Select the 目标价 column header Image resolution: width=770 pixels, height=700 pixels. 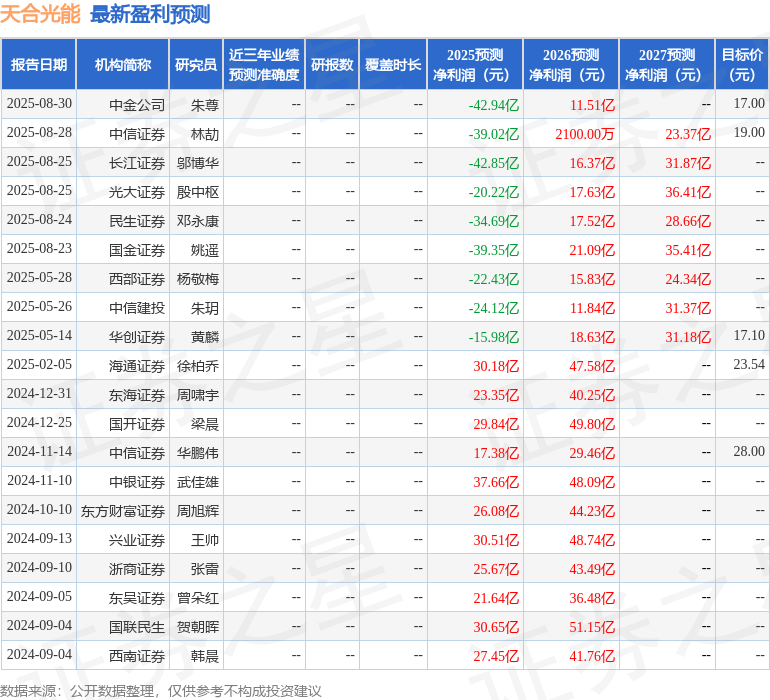(742, 64)
